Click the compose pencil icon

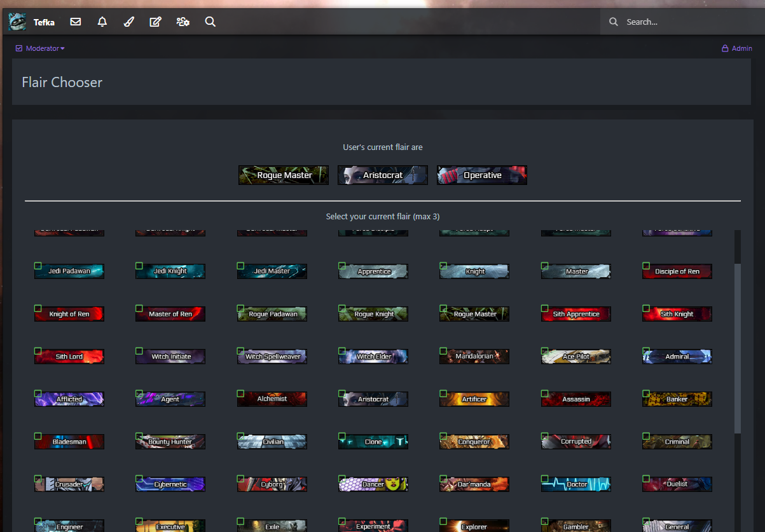pyautogui.click(x=155, y=22)
